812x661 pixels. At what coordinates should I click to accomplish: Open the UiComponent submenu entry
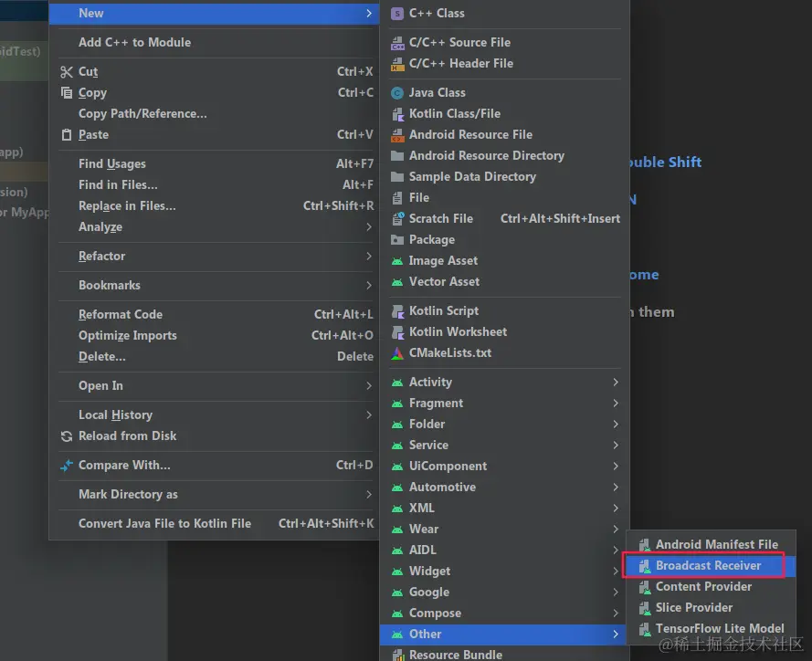point(505,467)
